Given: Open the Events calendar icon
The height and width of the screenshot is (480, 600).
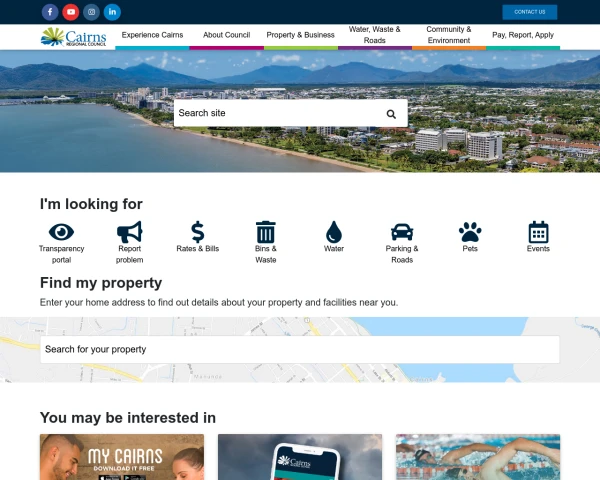Looking at the screenshot, I should pos(538,232).
